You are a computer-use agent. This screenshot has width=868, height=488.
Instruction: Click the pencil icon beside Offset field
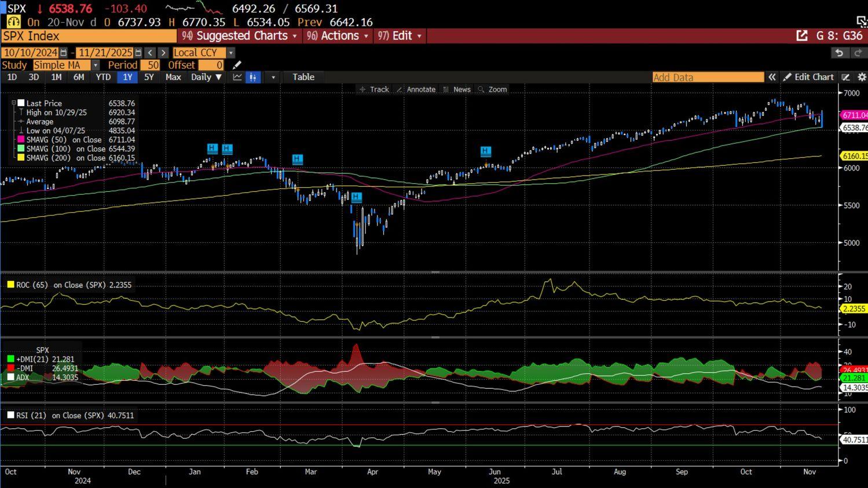[x=236, y=65]
